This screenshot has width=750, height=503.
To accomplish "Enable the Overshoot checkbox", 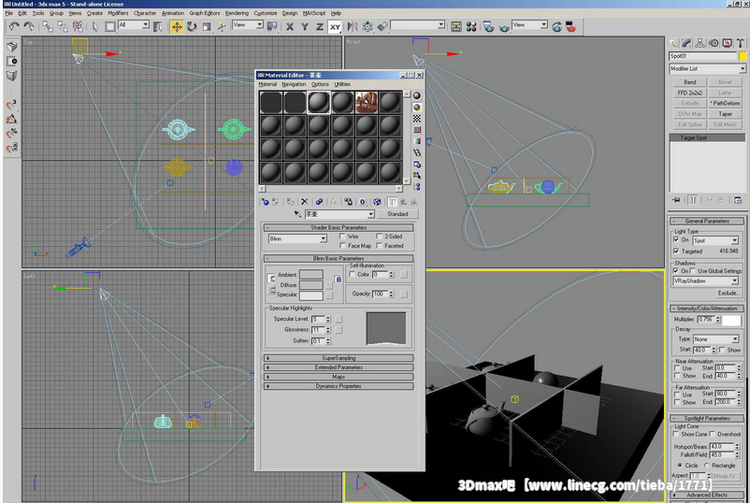I will [713, 434].
